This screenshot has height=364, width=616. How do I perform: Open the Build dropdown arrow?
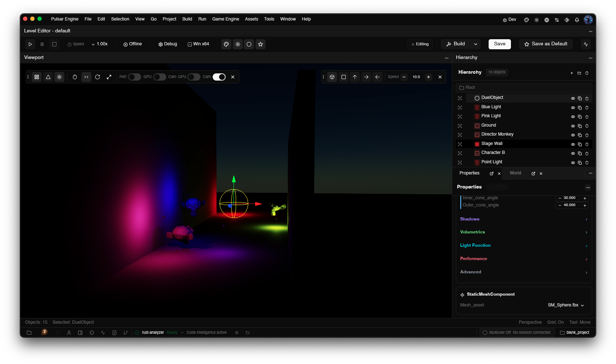[x=476, y=44]
